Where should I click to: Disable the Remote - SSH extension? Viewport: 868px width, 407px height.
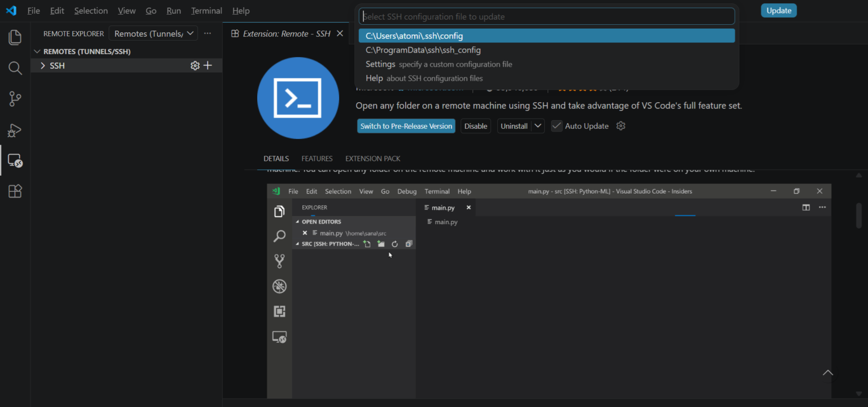click(476, 126)
